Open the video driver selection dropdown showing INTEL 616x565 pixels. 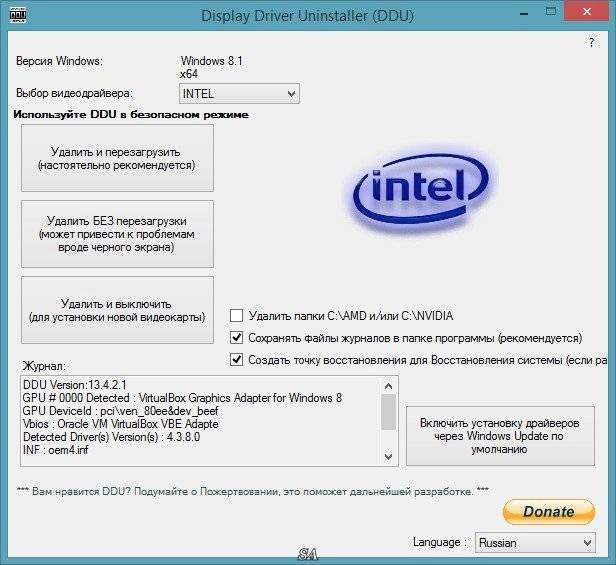239,94
